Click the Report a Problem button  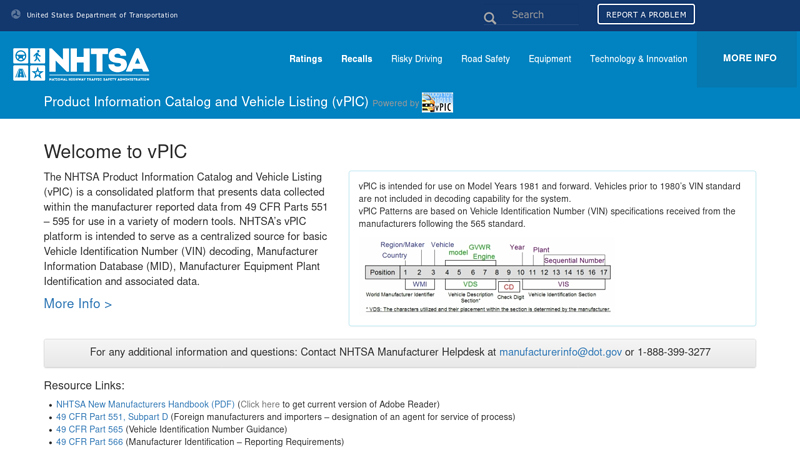click(646, 14)
